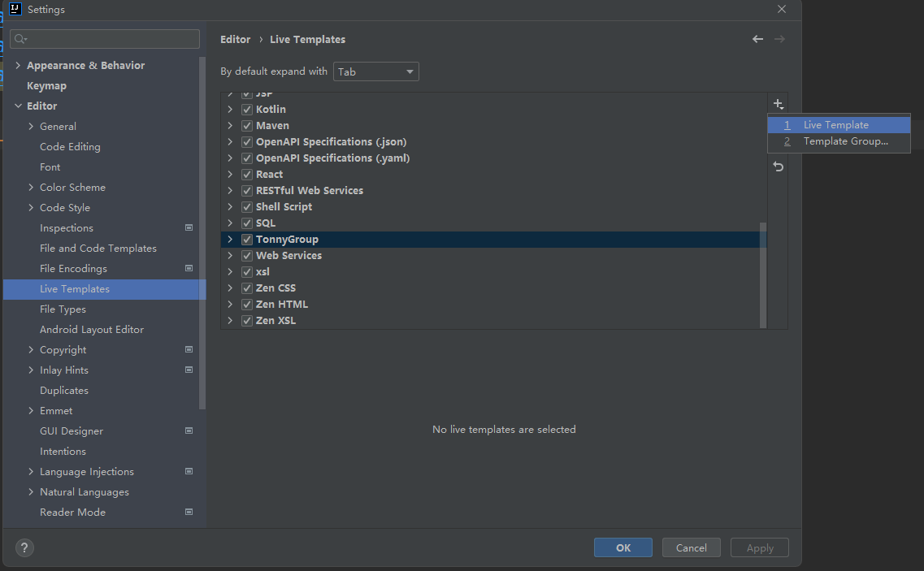Click the add template plus icon
The width and height of the screenshot is (924, 571).
coord(778,104)
